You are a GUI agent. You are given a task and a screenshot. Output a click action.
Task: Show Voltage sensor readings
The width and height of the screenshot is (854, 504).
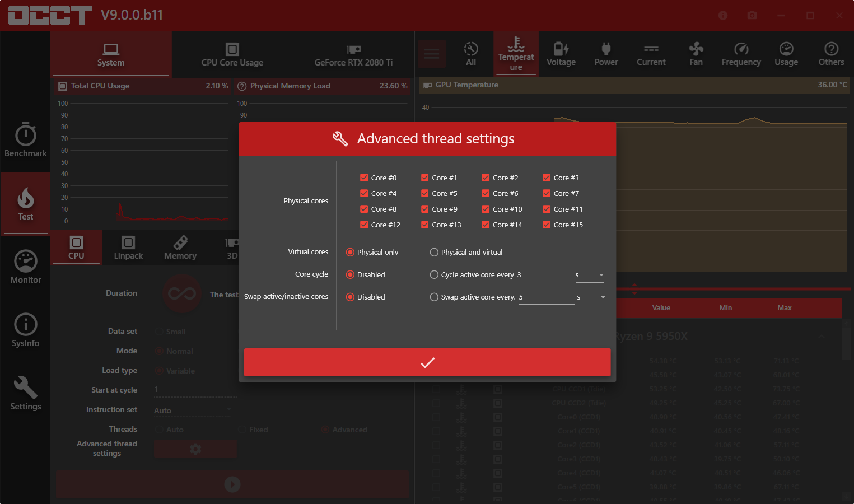(561, 54)
